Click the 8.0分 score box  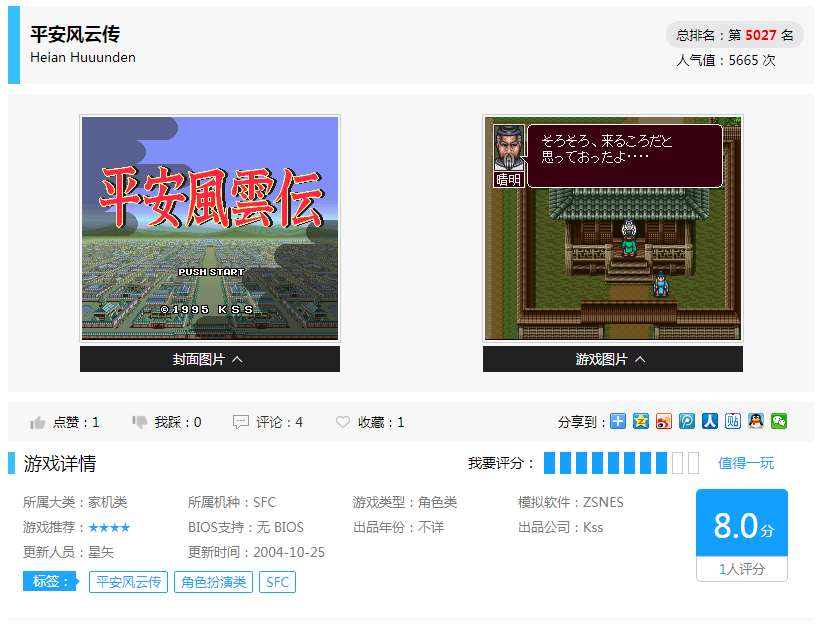click(742, 523)
